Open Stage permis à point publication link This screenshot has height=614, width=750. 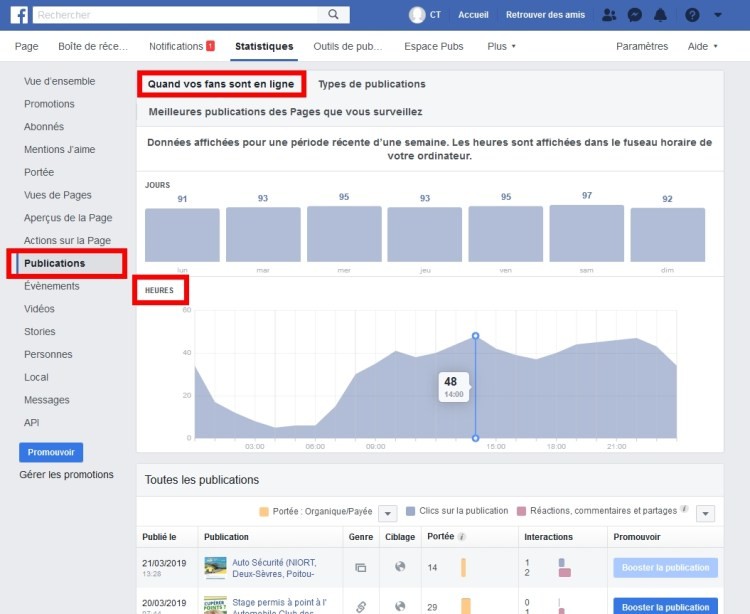279,606
